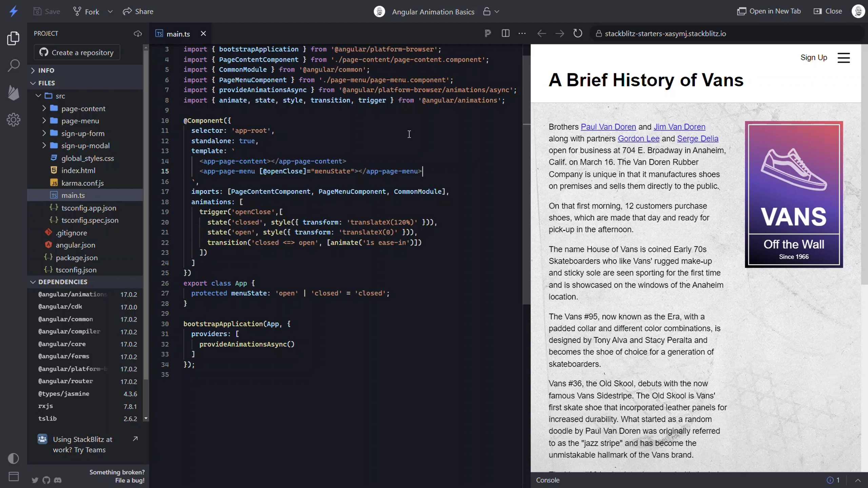Open .gitignore file

pyautogui.click(x=85, y=233)
